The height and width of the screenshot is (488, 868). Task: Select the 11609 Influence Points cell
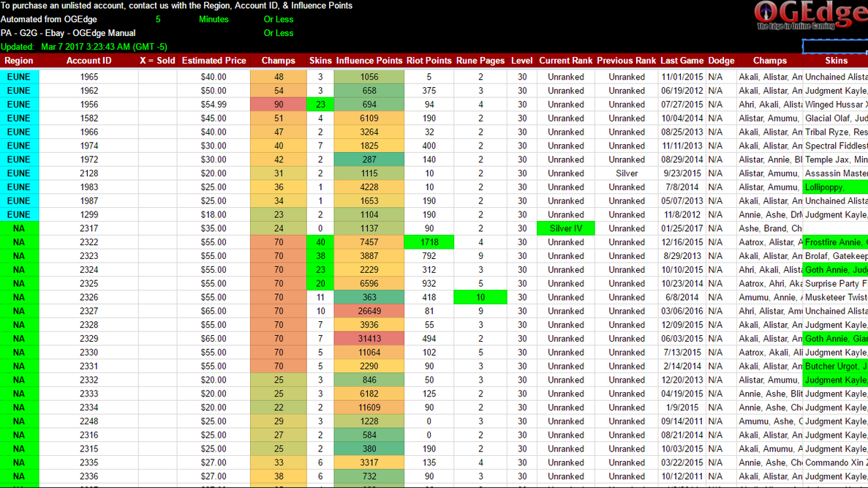pos(369,408)
